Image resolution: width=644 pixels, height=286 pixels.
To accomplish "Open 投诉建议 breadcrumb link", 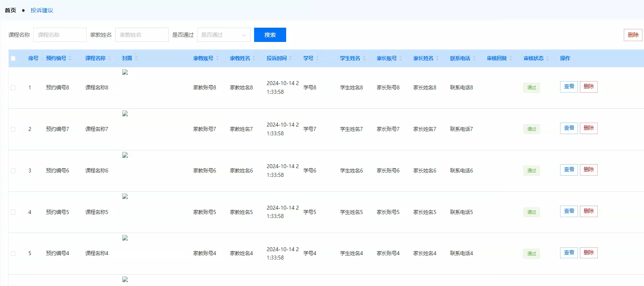I will point(42,10).
